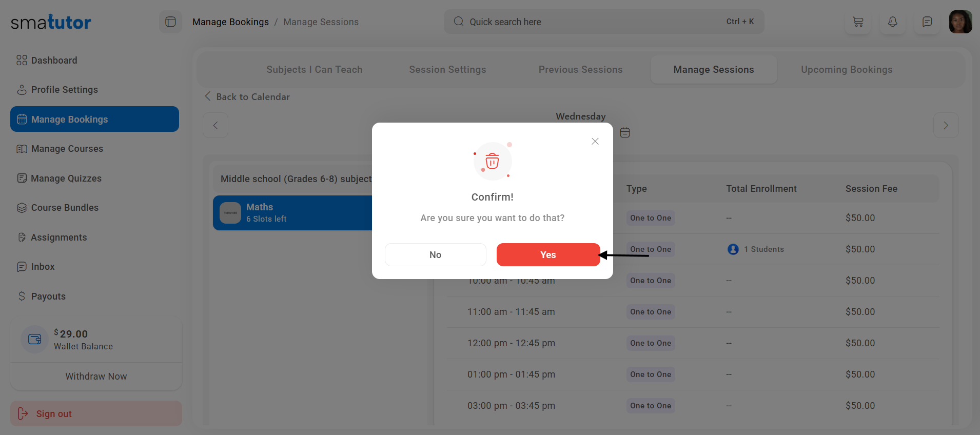The width and height of the screenshot is (980, 435).
Task: Click the user profile avatar
Action: (x=960, y=22)
